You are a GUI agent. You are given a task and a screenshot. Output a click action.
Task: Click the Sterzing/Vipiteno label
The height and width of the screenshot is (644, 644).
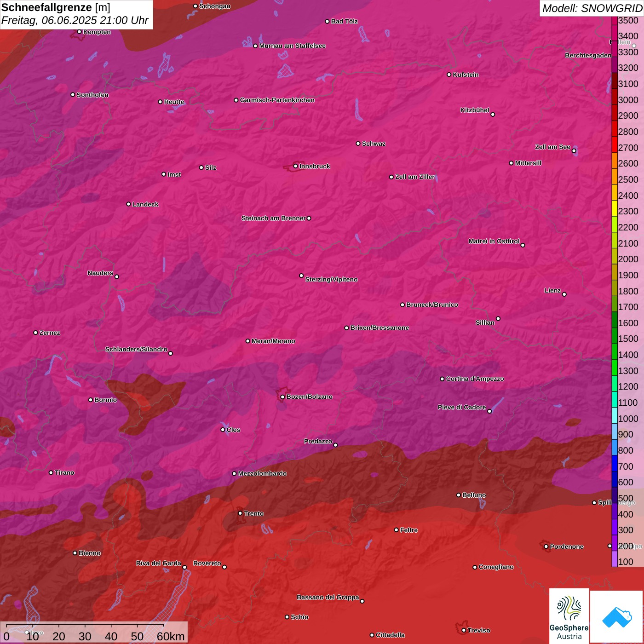click(331, 279)
